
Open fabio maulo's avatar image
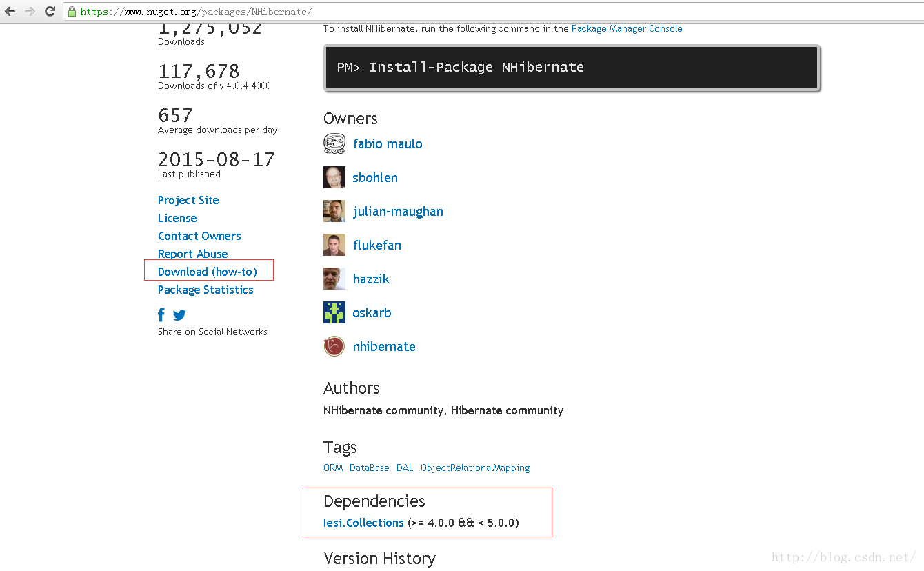tap(334, 144)
